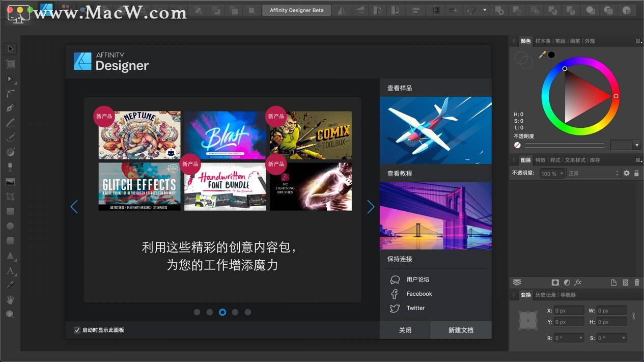Select the Move tool at top of toolbar
This screenshot has width=644, height=362.
pos(10,48)
